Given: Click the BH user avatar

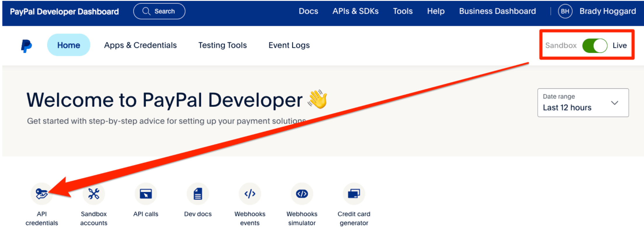Looking at the screenshot, I should 565,11.
